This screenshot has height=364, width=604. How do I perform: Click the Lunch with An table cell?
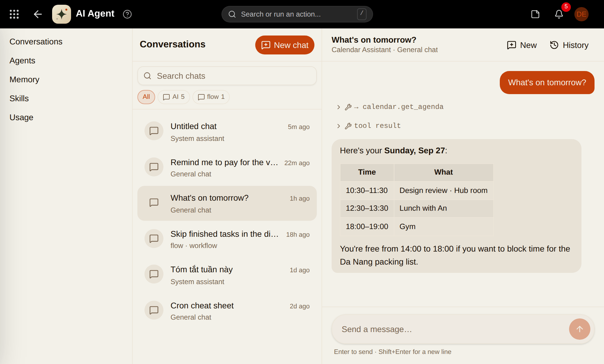click(x=444, y=208)
